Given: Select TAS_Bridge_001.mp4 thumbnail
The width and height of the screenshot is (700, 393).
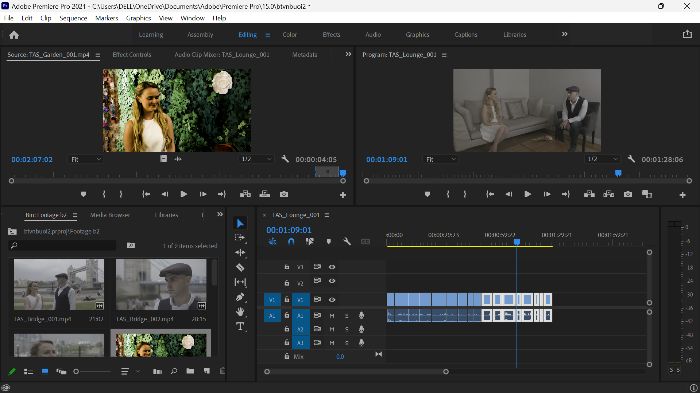Looking at the screenshot, I should (x=59, y=284).
